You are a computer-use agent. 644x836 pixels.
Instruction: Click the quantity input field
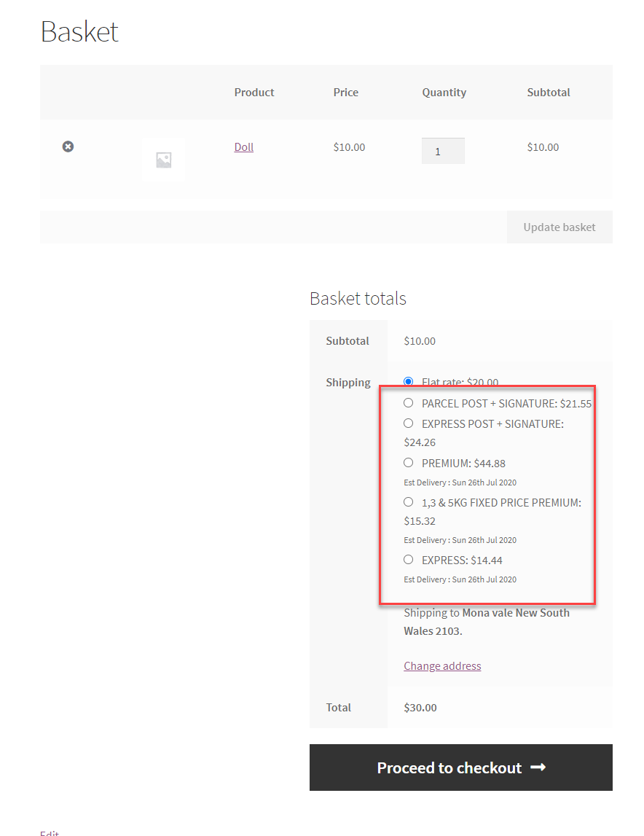[x=443, y=150]
